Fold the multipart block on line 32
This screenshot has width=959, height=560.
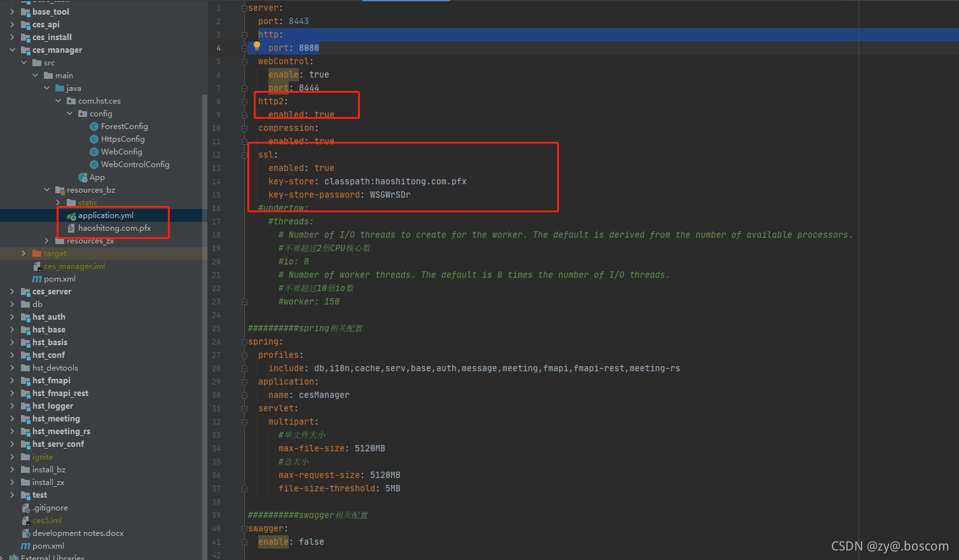pos(244,422)
